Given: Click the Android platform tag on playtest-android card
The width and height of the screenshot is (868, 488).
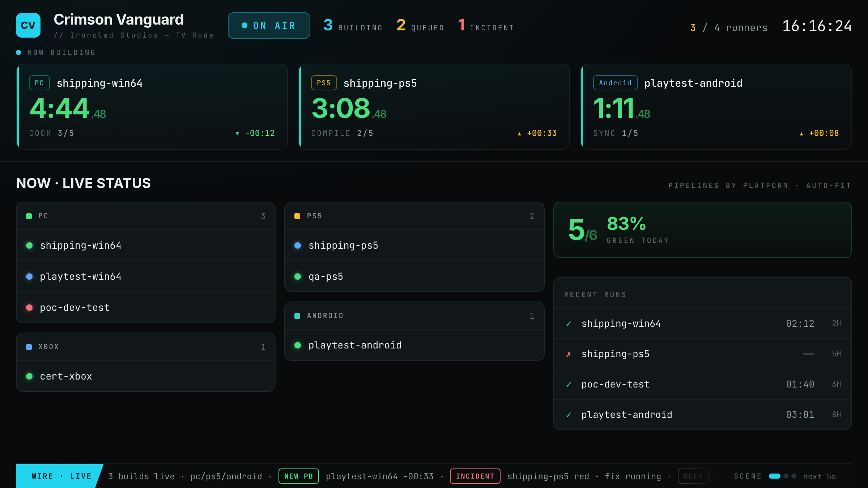Looking at the screenshot, I should (x=615, y=83).
